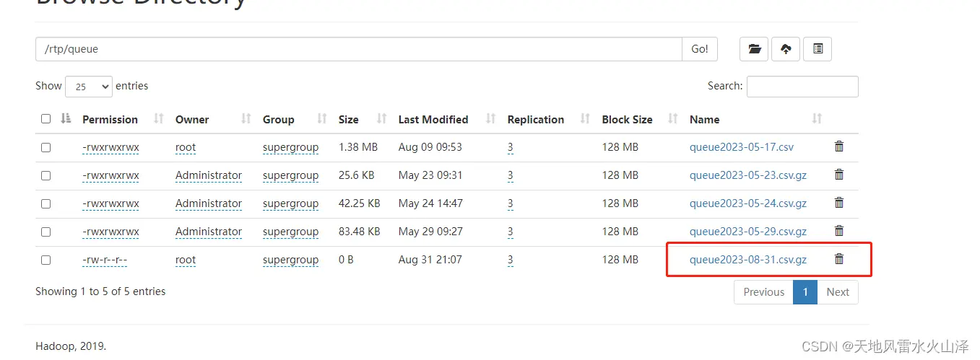Click the create directory folder icon

click(x=754, y=49)
